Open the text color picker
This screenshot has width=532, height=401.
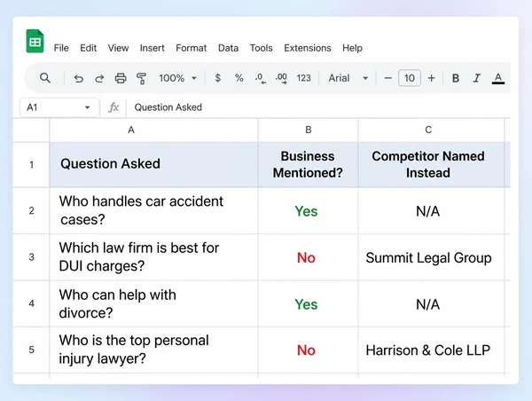click(498, 78)
